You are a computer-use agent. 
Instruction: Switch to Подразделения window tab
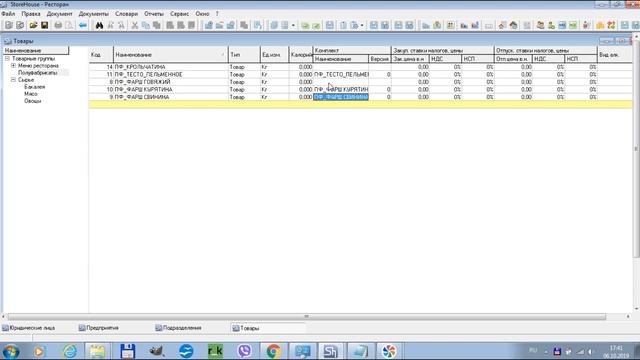click(x=178, y=328)
